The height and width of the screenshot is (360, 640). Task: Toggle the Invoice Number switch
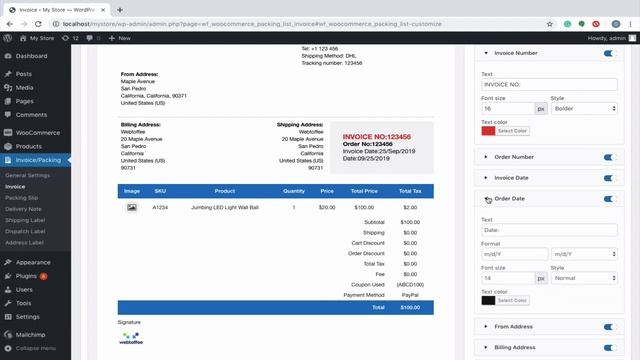pos(608,53)
